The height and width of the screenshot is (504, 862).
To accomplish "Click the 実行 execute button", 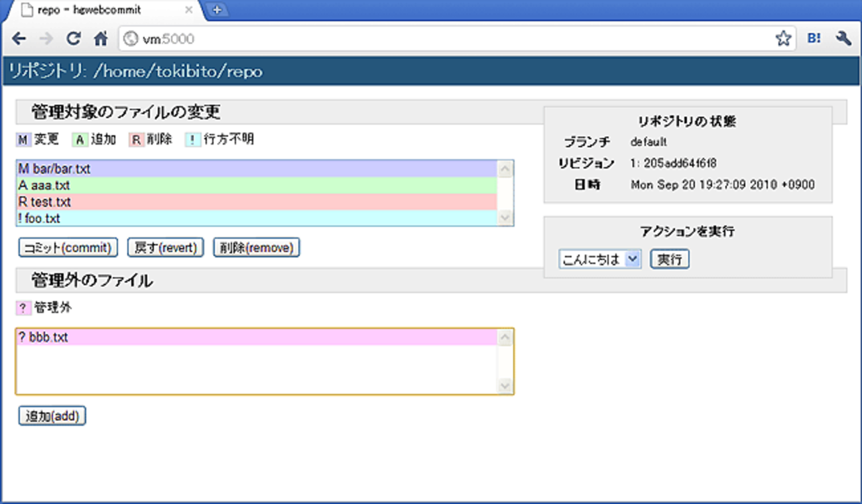I will 670,259.
